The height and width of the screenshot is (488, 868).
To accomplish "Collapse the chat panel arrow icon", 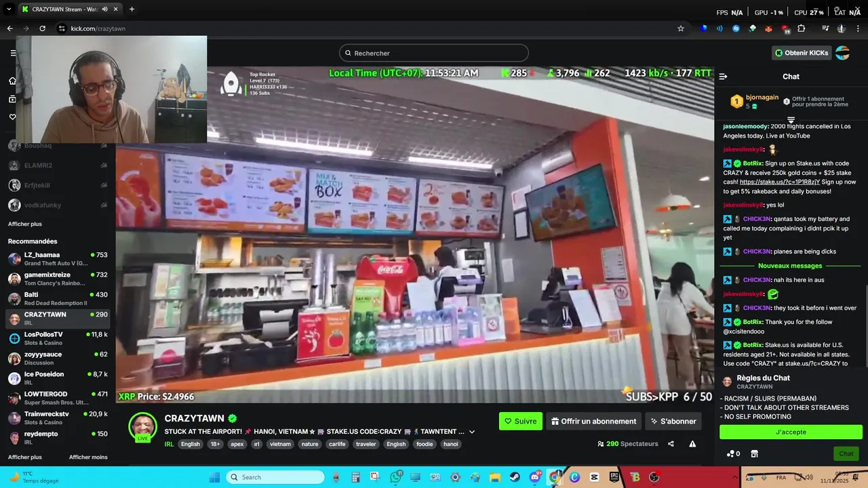I will click(x=723, y=77).
